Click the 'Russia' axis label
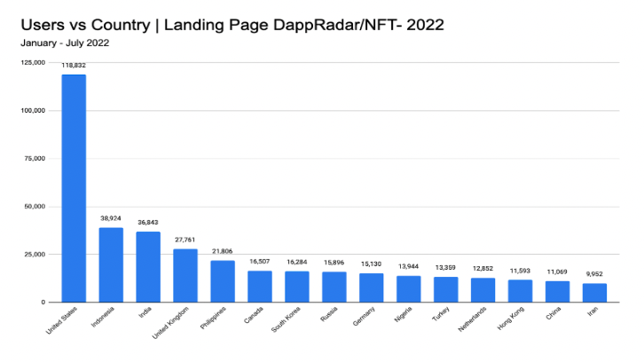 pos(329,314)
